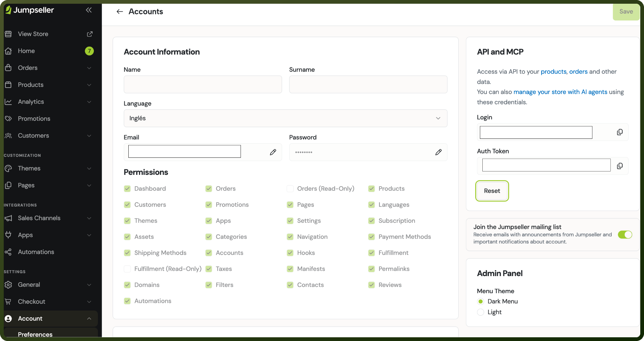Screen dimensions: 644x341
Task: Click the Apps plug icon
Action: [8, 235]
